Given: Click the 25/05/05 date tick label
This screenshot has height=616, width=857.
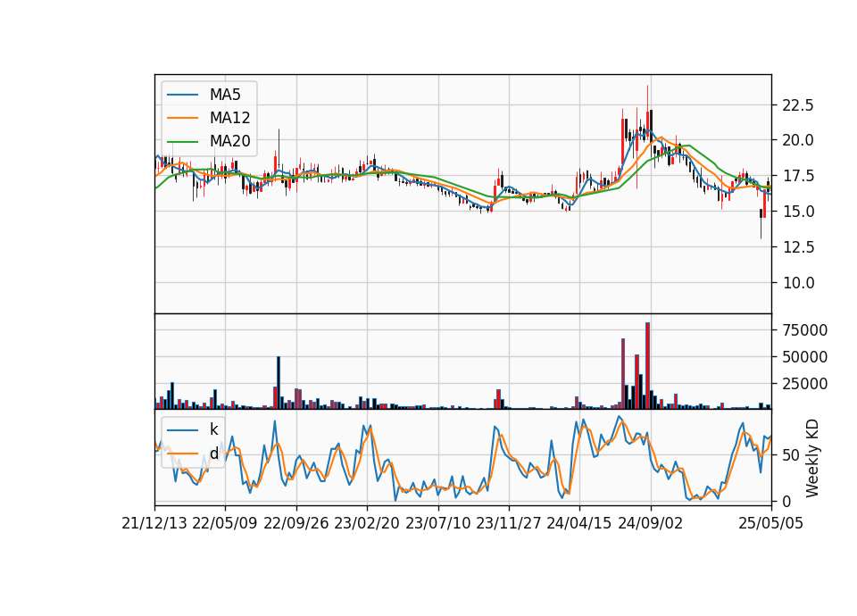Looking at the screenshot, I should pyautogui.click(x=770, y=523).
